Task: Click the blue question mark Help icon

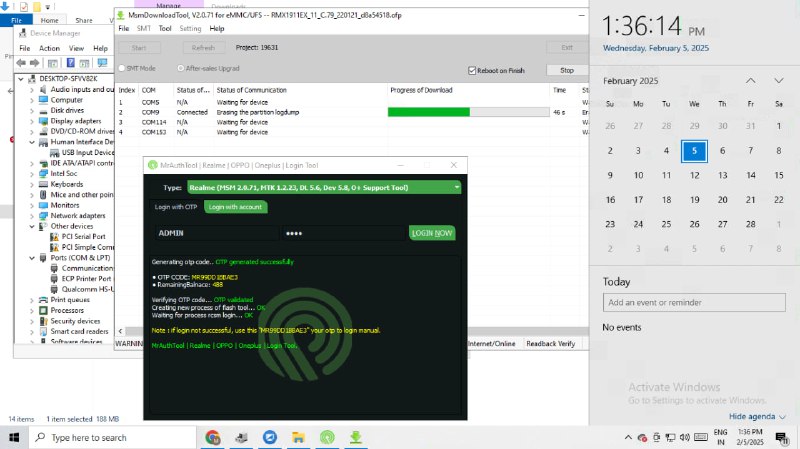Action: point(70,63)
